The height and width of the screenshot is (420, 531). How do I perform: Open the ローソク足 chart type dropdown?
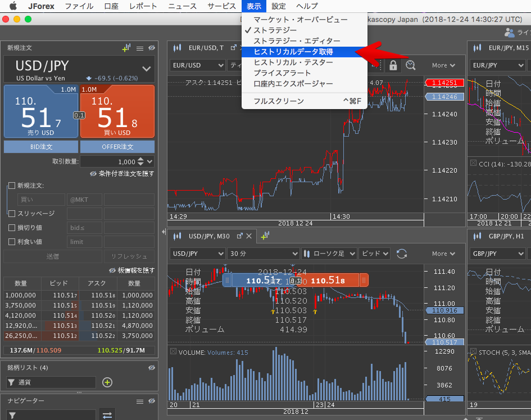[328, 254]
